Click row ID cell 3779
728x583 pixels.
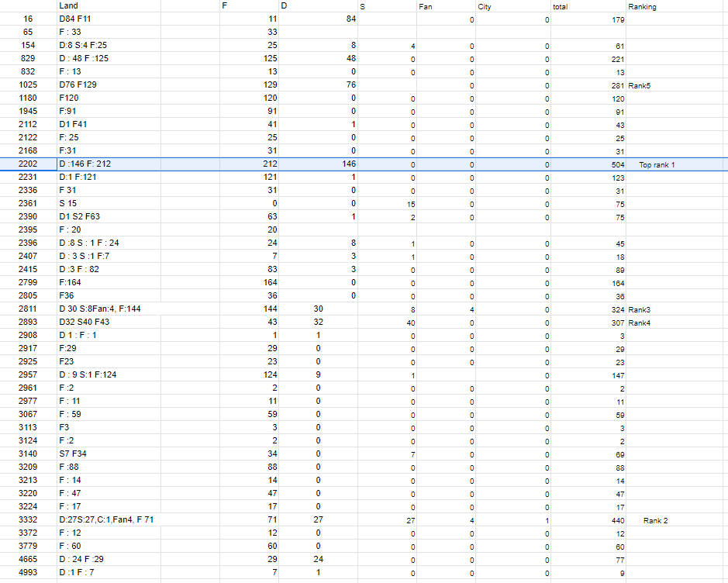[28, 547]
